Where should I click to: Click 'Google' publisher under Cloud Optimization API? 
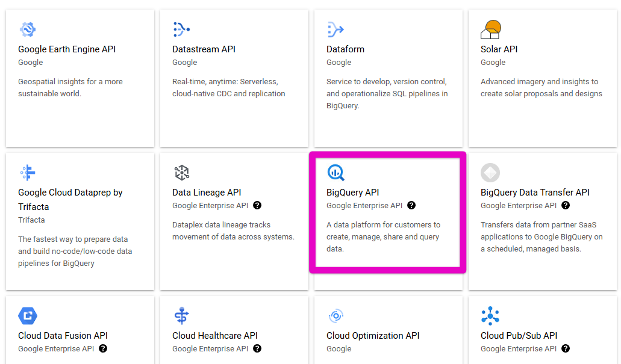339,349
